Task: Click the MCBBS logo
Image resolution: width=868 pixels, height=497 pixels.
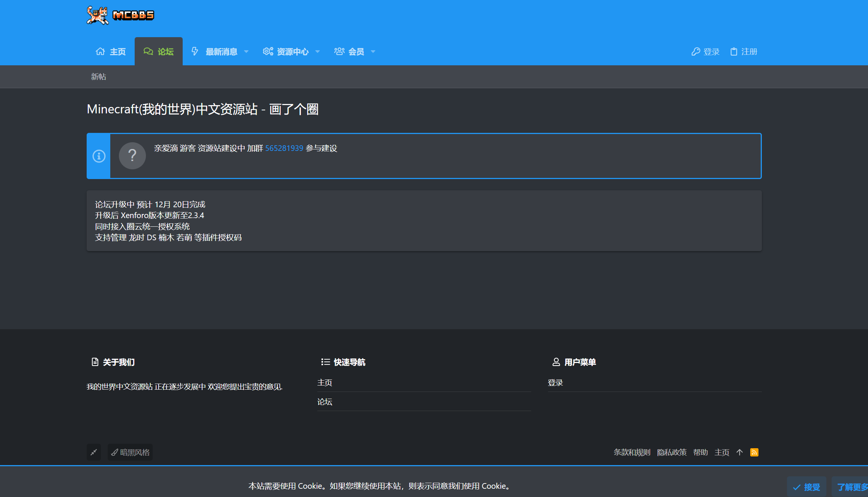Action: pyautogui.click(x=120, y=15)
